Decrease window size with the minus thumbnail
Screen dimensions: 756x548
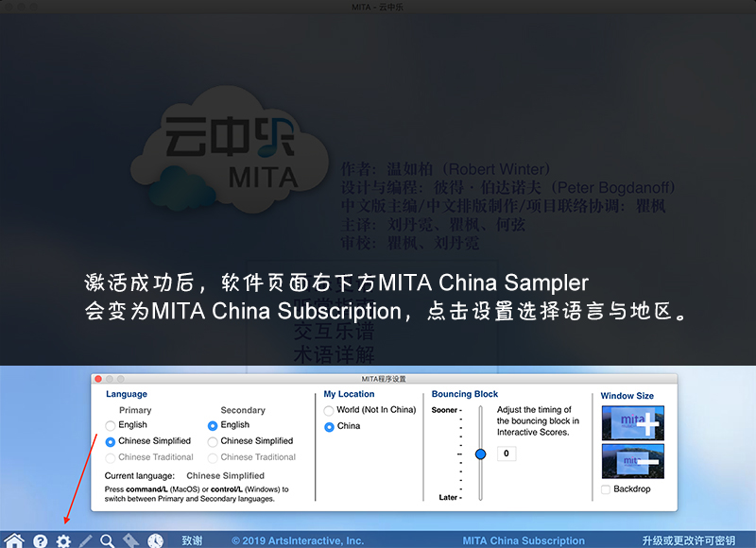(632, 461)
